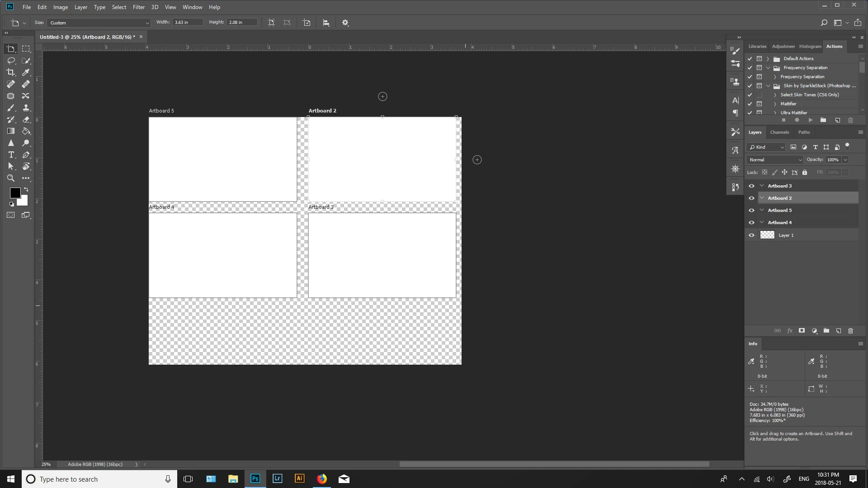Viewport: 868px width, 488px height.
Task: Select the Eyedropper tool
Action: [26, 72]
